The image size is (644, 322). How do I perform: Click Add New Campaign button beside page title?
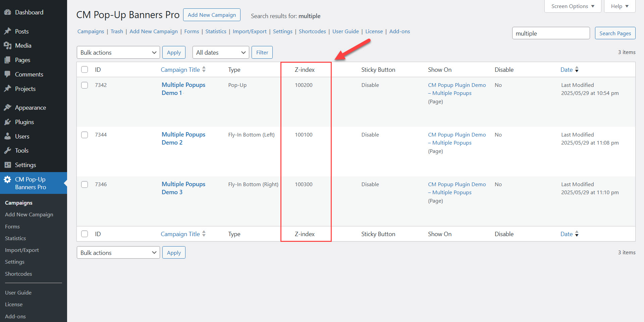[x=212, y=15]
